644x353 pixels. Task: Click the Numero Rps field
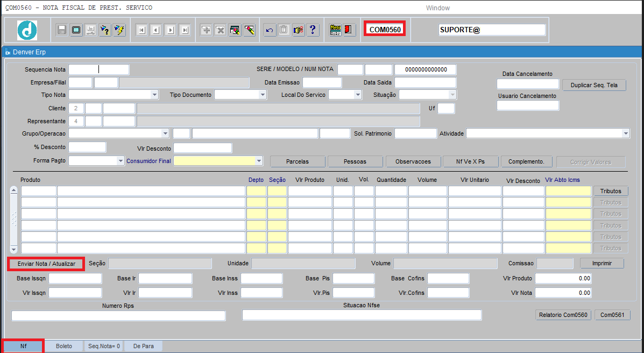tap(118, 316)
